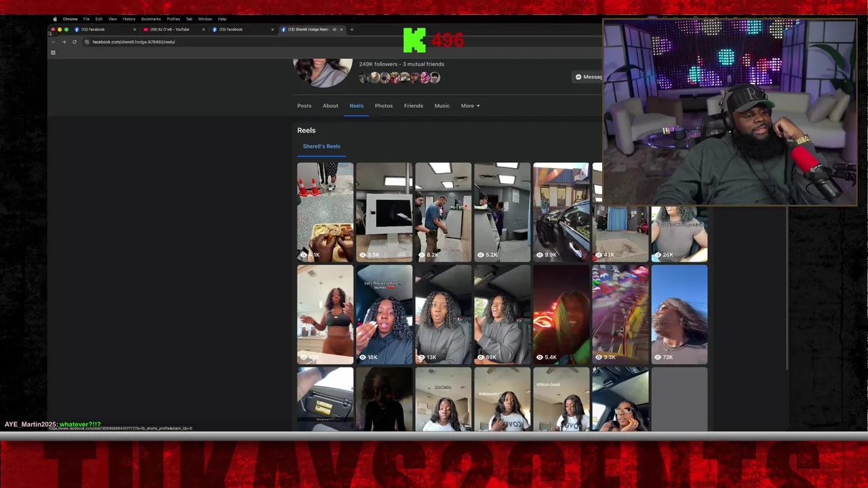Play the reel with 89K views
The image size is (868, 488).
pos(502,314)
